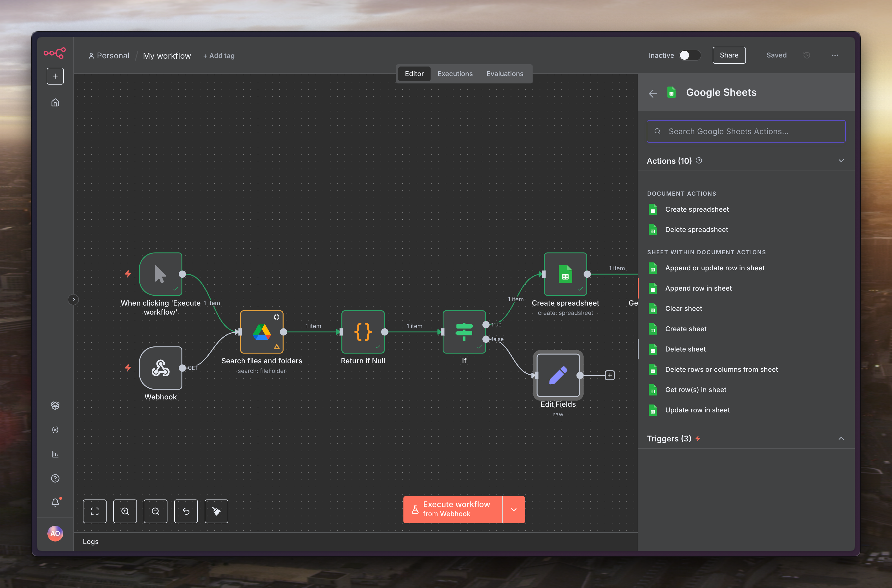Switch to the Executions tab

pyautogui.click(x=455, y=74)
